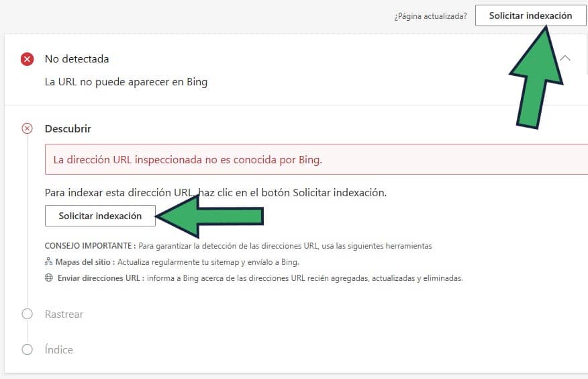The height and width of the screenshot is (379, 588).
Task: Click the Índice step label
Action: (59, 349)
